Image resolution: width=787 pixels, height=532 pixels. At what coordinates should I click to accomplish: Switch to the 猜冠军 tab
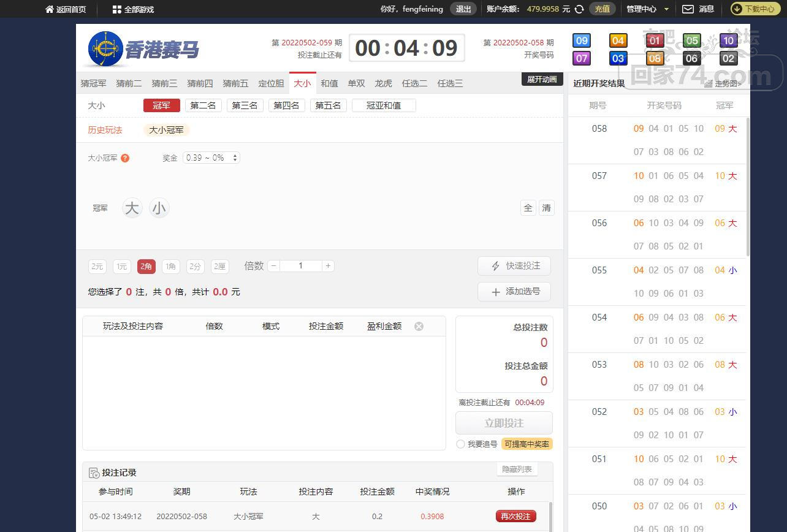click(x=93, y=83)
